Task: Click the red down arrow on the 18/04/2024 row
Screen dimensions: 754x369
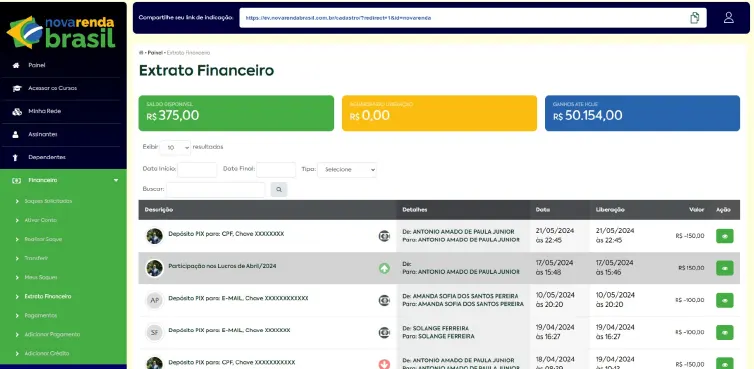Action: 384,364
